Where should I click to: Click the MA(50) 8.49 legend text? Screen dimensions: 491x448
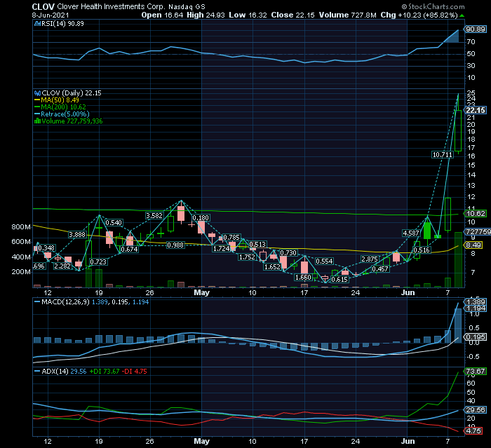[60, 100]
